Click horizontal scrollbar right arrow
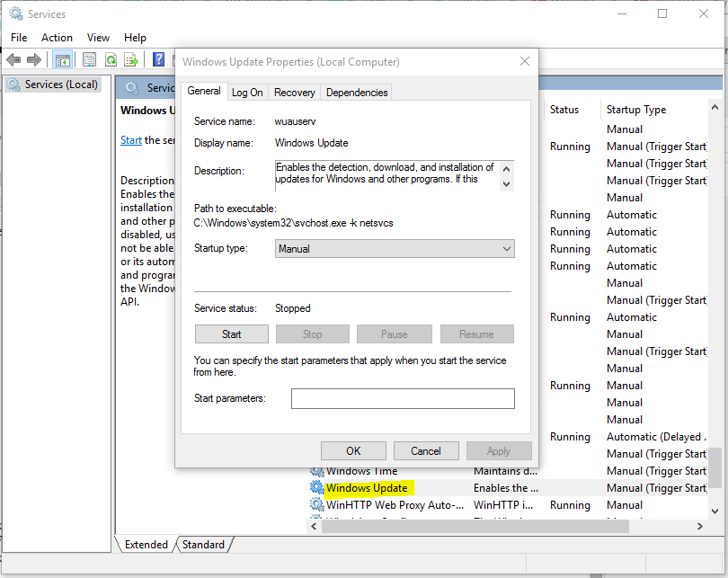This screenshot has height=578, width=728. tap(699, 526)
